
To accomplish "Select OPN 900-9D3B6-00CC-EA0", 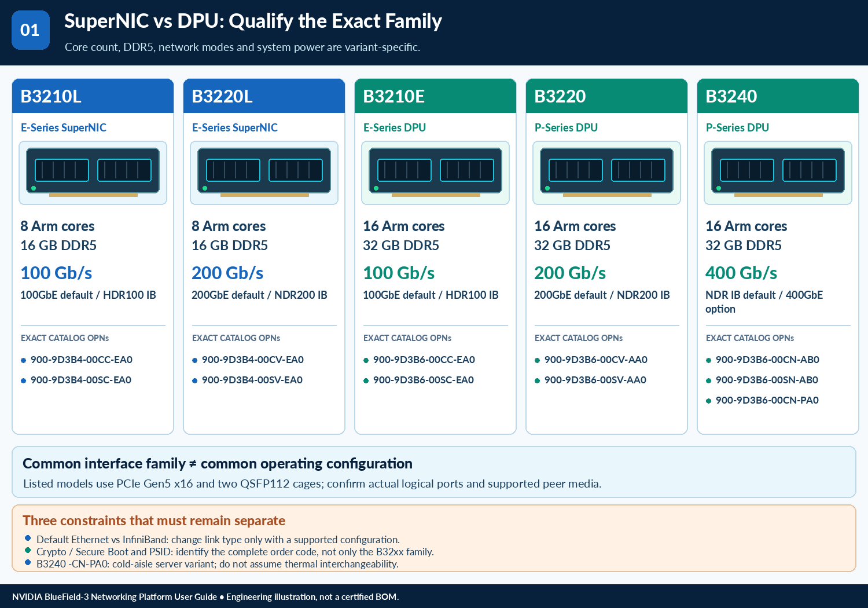I will [x=424, y=360].
